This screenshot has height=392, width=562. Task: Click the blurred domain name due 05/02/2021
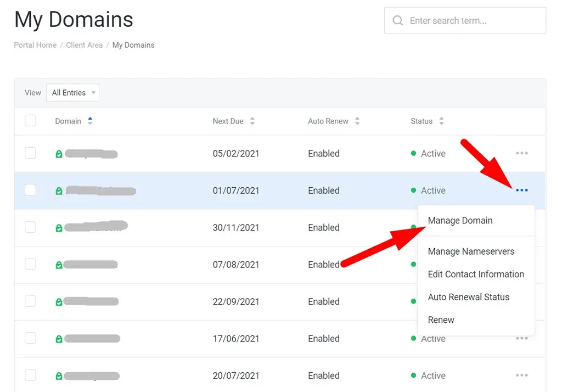(91, 154)
